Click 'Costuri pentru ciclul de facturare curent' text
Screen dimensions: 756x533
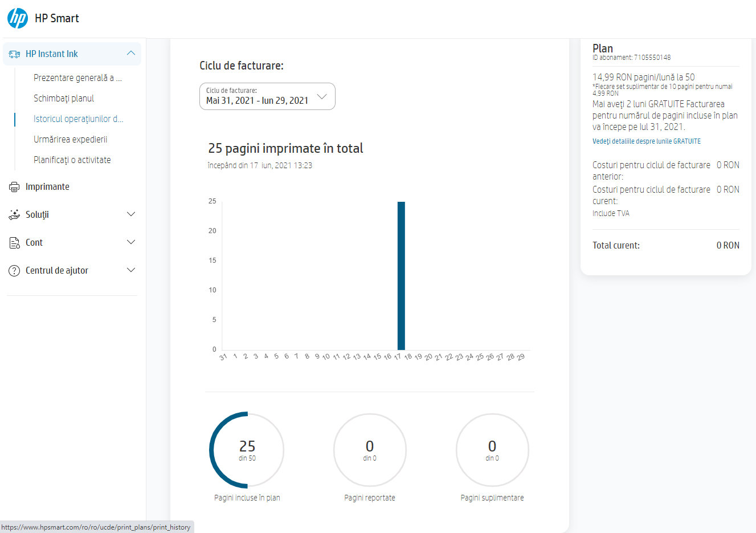click(651, 195)
